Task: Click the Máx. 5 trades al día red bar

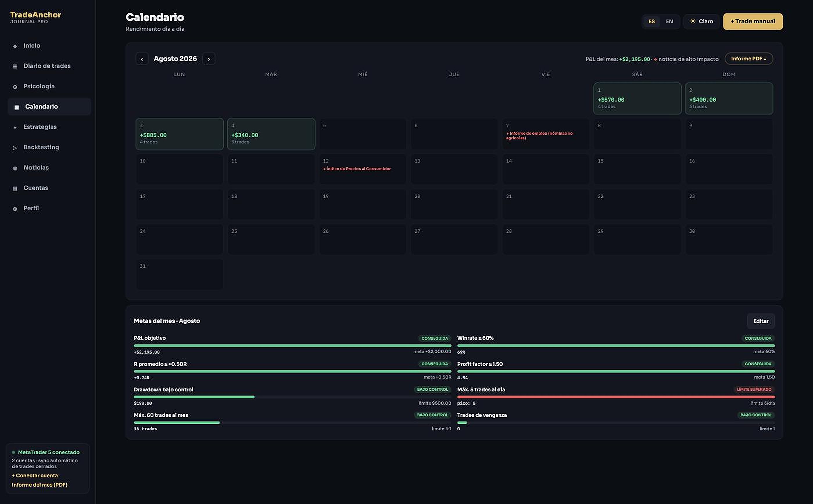Action: 616,397
